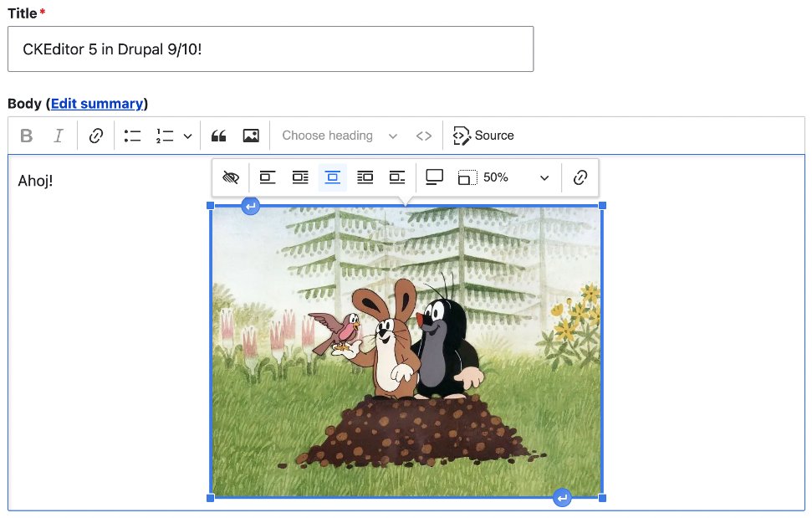The width and height of the screenshot is (812, 518).
Task: Open the insert image tool
Action: coord(251,136)
